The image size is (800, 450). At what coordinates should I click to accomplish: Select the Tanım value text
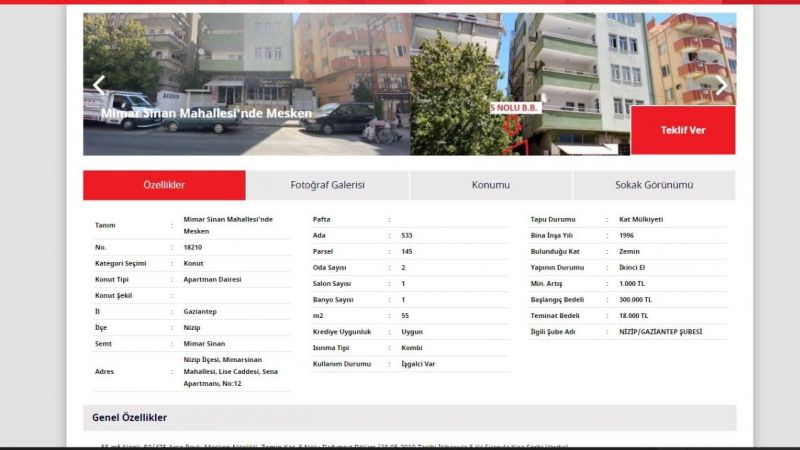coord(228,225)
